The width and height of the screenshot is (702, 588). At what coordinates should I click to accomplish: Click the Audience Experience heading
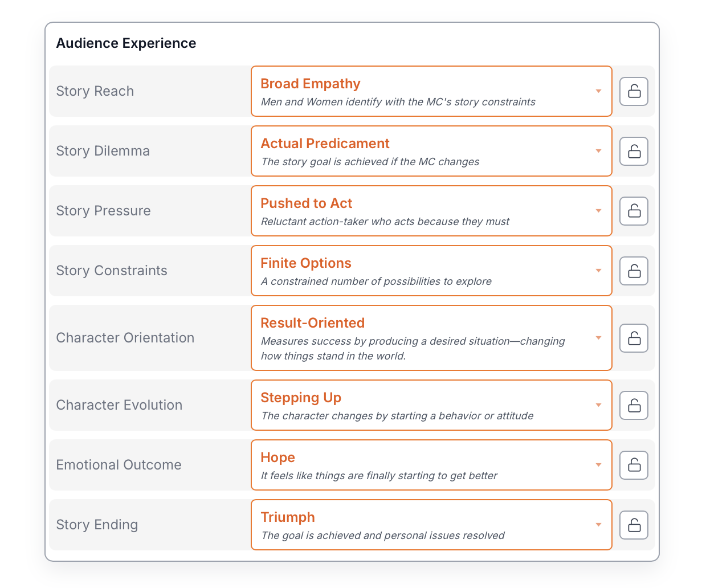pos(126,43)
